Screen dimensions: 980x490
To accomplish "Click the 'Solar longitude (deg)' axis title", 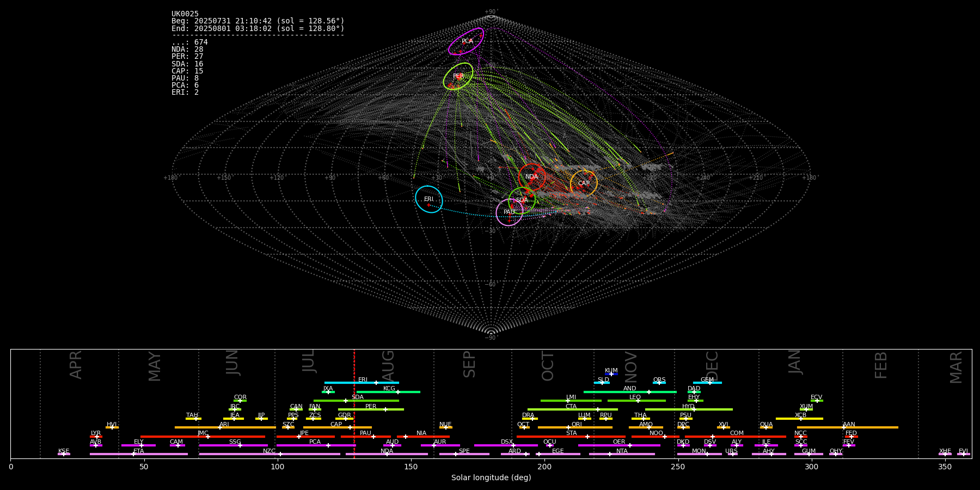I will point(491,477).
